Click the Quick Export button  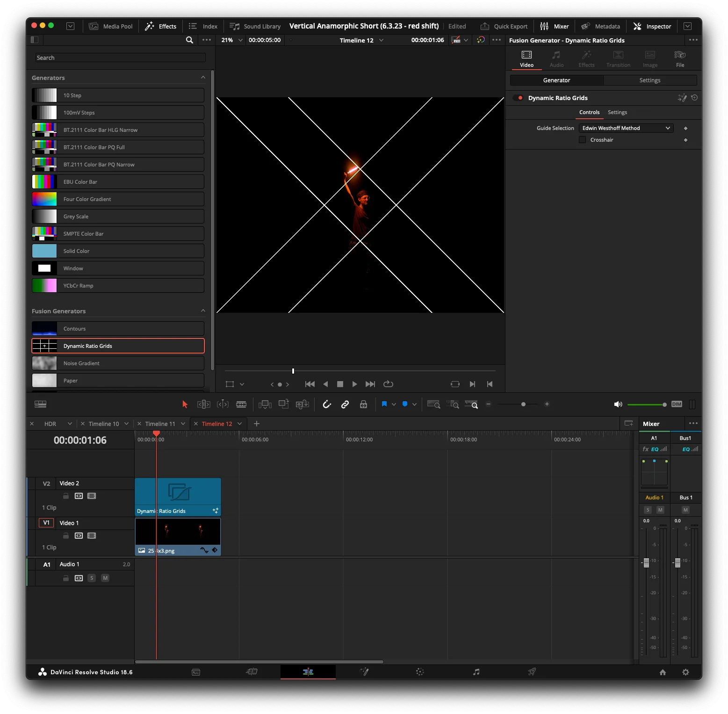(x=504, y=26)
